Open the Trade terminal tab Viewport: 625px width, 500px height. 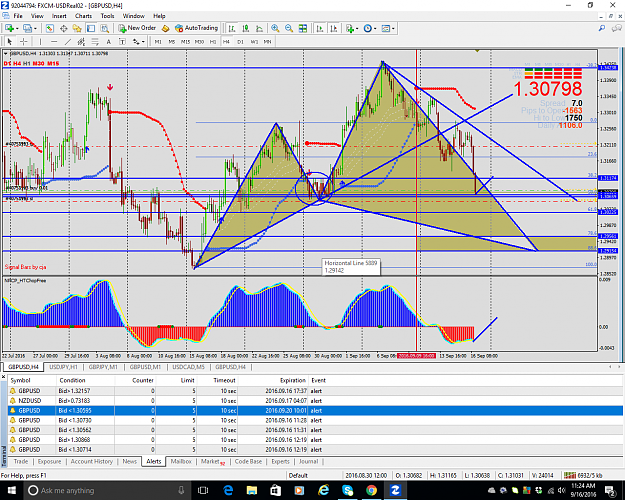(x=21, y=461)
